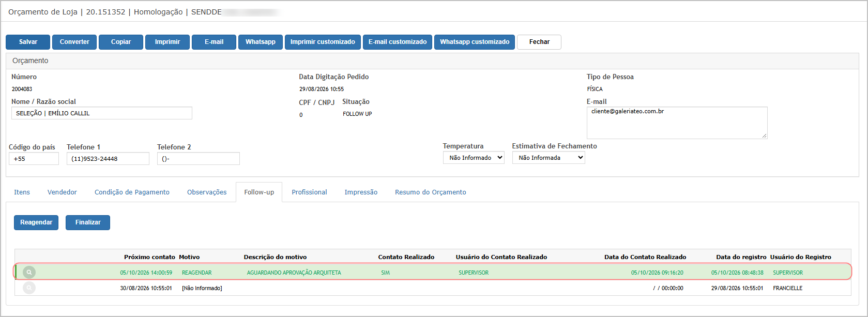Select the Observações tab
Image resolution: width=868 pixels, height=317 pixels.
(207, 192)
